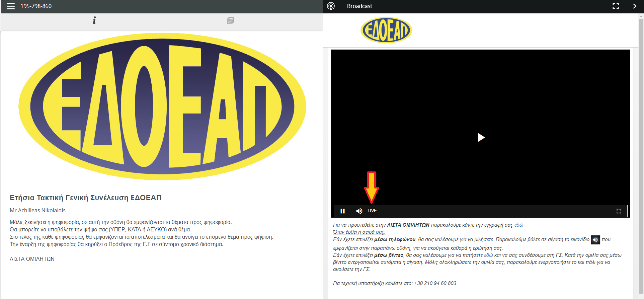Click the ΛΙΣΤΑ ΟΜΙΛΗΤΩΝ text in left panel
This screenshot has width=644, height=299.
(32, 259)
